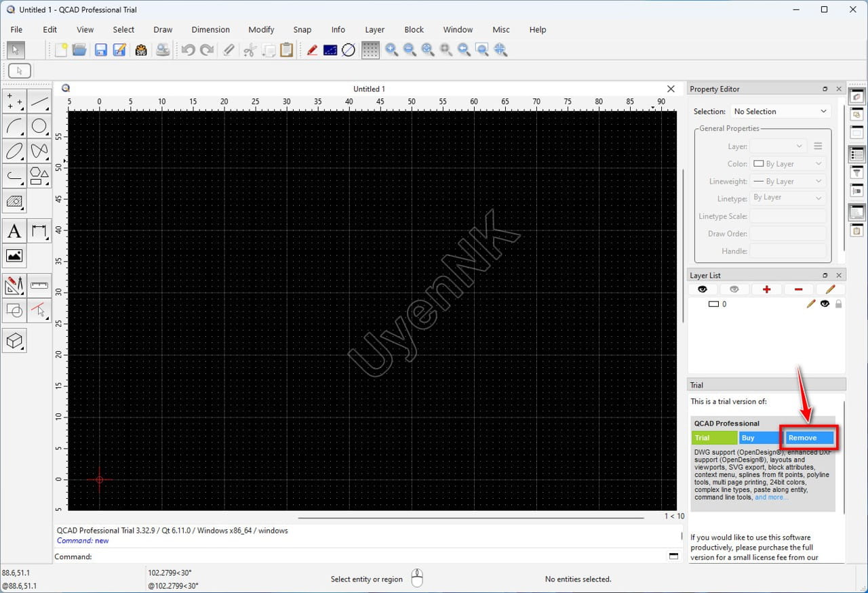Open the Snap menu
Screen dimensions: 868x593
click(x=302, y=30)
